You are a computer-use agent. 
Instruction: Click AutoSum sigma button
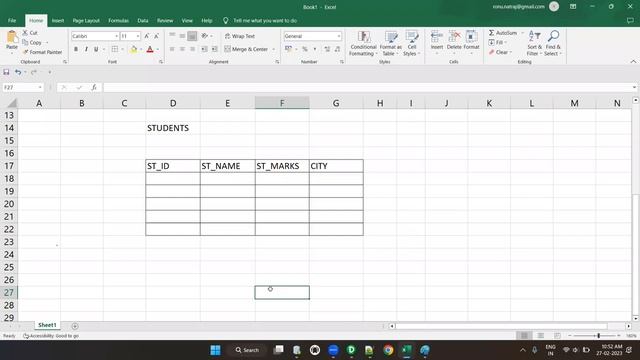point(502,33)
